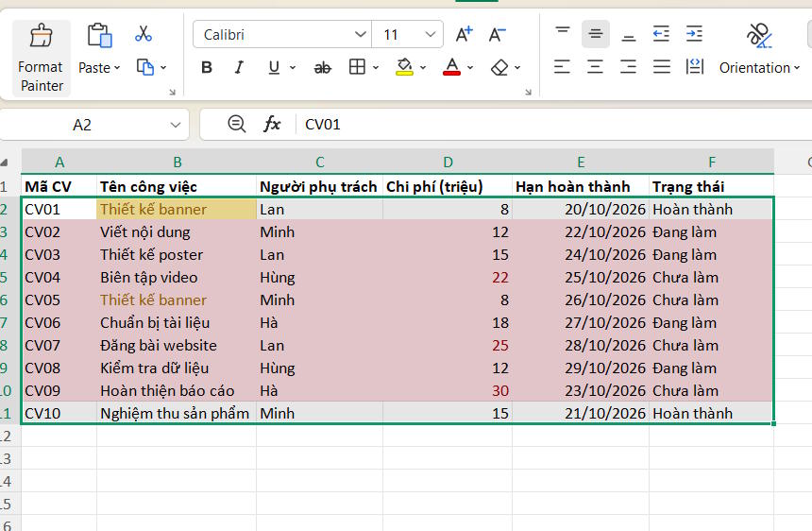Open clipboard group dialog launcher
Screen dimensions: 812x531
(173, 93)
